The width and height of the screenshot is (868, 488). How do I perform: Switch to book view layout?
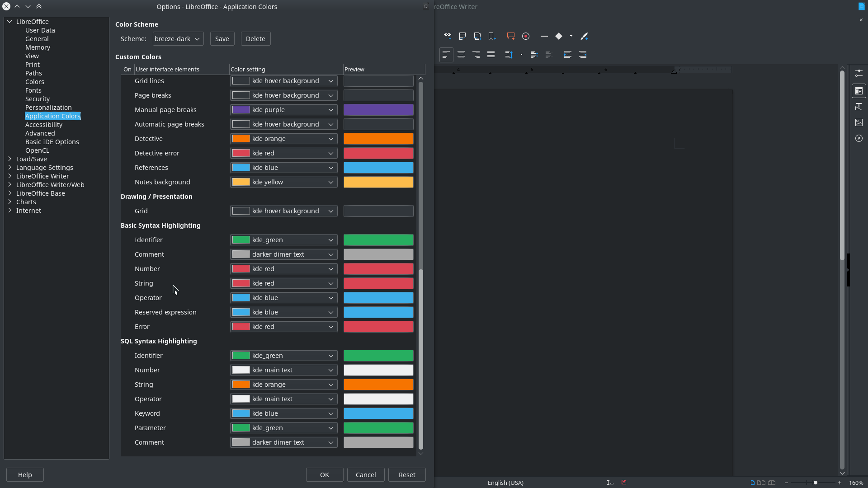click(772, 483)
